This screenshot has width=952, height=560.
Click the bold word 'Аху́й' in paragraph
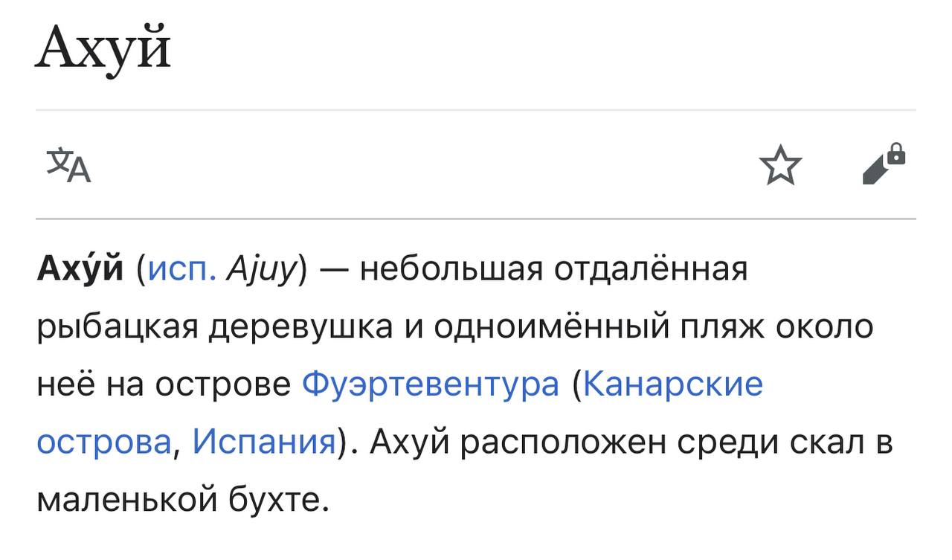click(x=80, y=268)
